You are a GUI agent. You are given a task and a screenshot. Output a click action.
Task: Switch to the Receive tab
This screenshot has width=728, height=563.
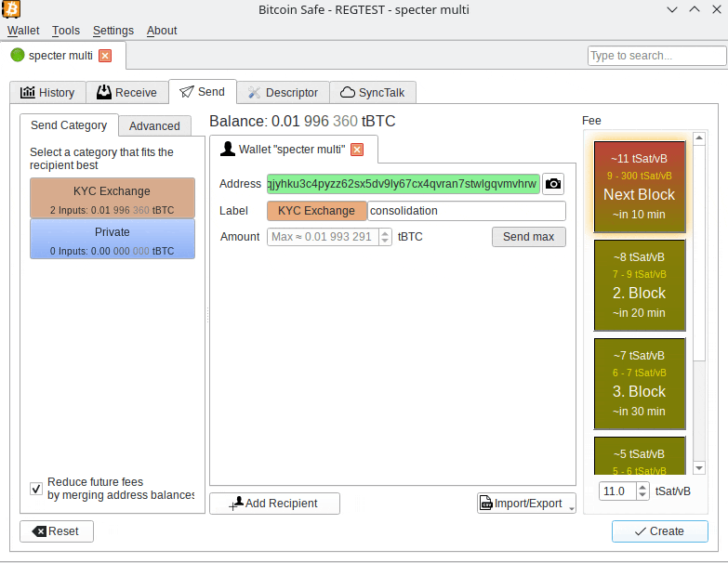[126, 93]
